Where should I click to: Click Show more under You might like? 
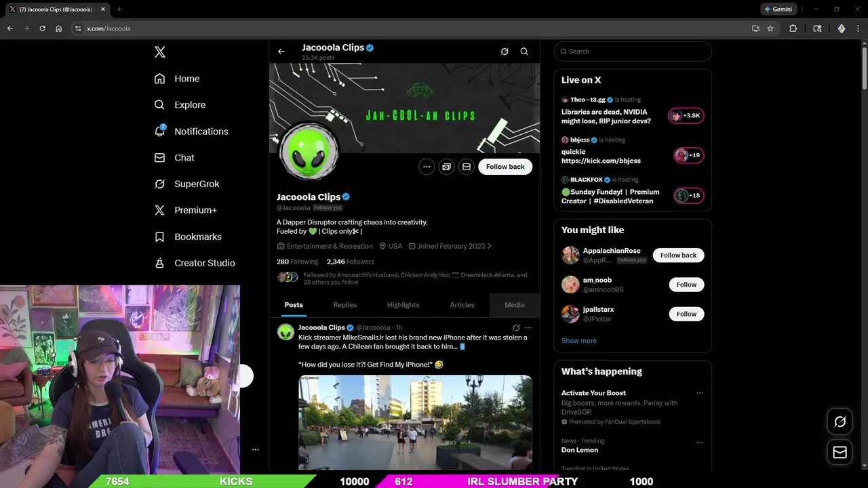[x=579, y=341]
